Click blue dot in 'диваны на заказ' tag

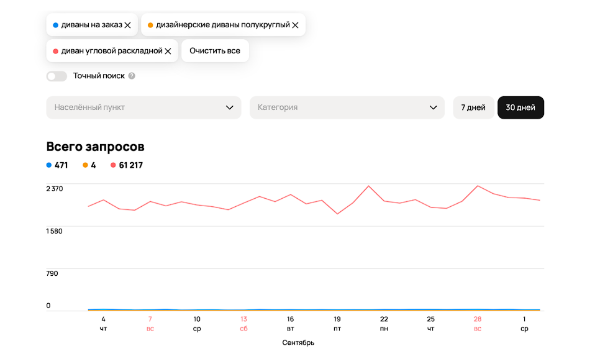(56, 25)
